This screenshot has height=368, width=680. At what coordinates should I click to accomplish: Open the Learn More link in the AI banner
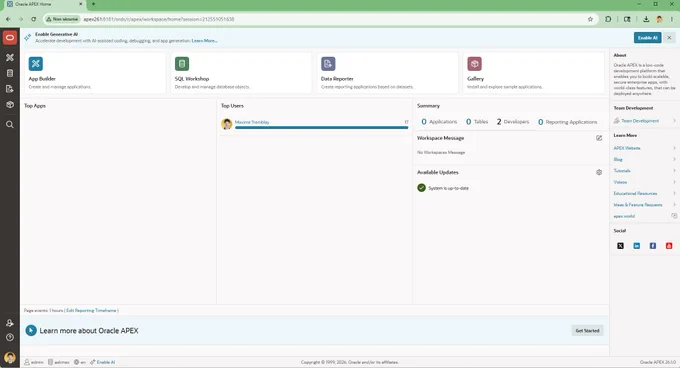click(x=204, y=41)
